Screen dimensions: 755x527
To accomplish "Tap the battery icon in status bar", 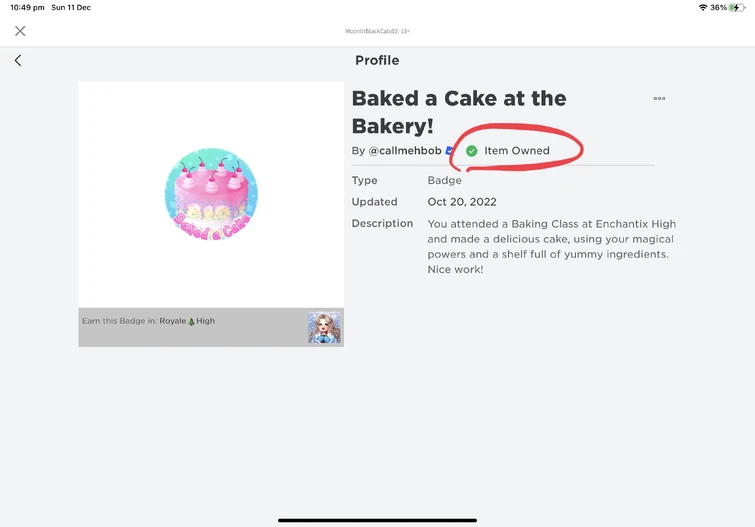I will click(737, 7).
